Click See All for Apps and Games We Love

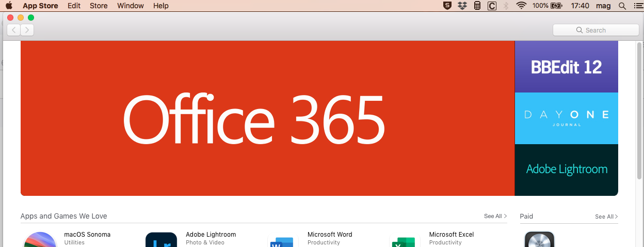pos(495,216)
